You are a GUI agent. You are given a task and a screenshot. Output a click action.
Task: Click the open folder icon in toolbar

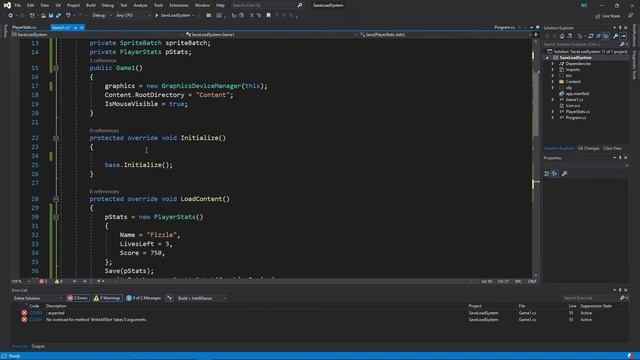(43, 16)
